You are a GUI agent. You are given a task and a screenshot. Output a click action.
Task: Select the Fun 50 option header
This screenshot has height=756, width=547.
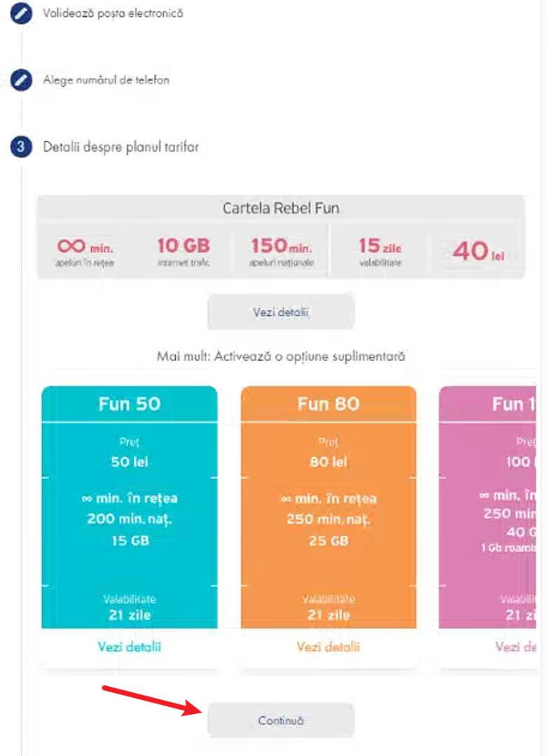click(130, 404)
